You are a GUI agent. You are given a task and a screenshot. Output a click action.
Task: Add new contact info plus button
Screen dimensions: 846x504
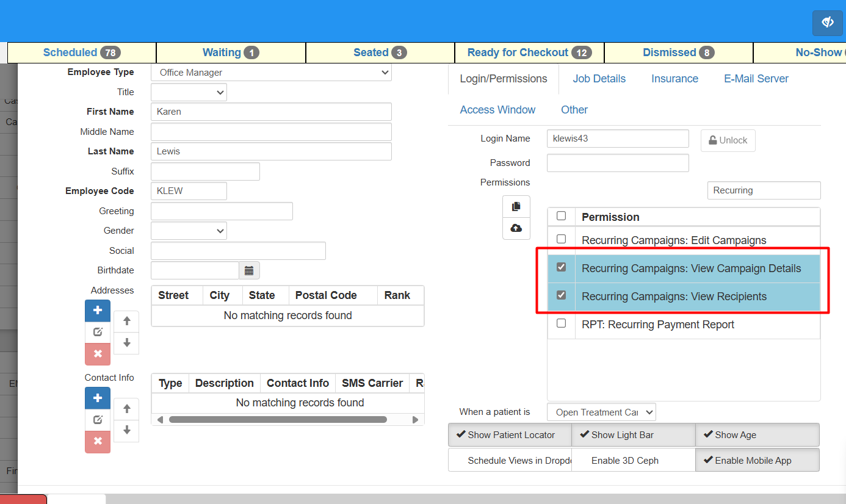pos(98,398)
